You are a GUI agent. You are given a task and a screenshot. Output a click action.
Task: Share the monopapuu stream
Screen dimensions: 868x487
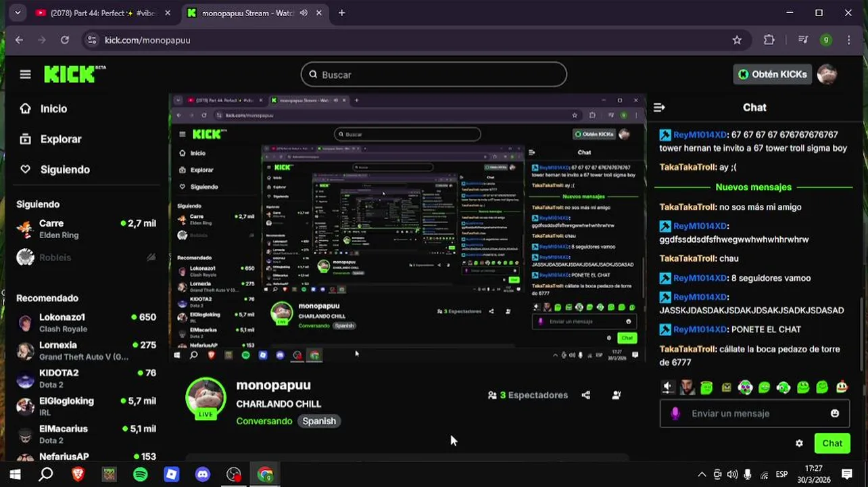[586, 395]
